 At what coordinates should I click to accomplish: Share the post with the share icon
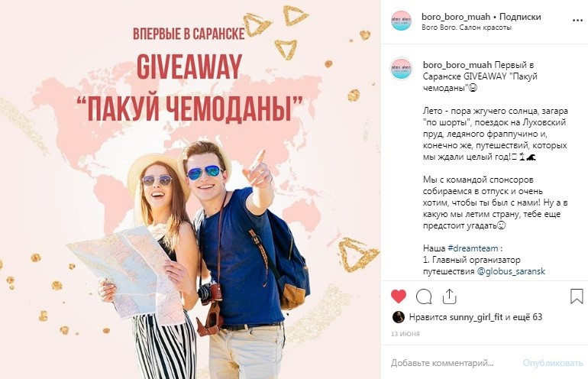[449, 296]
